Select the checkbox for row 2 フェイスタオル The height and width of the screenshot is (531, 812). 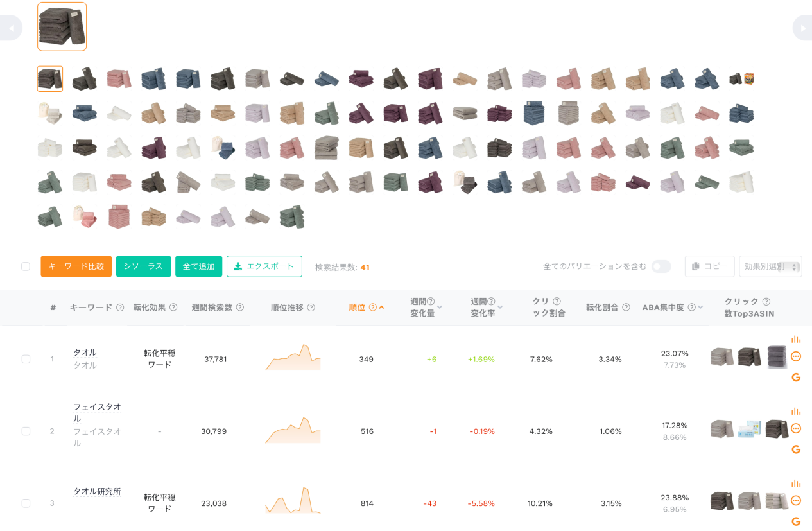tap(26, 431)
